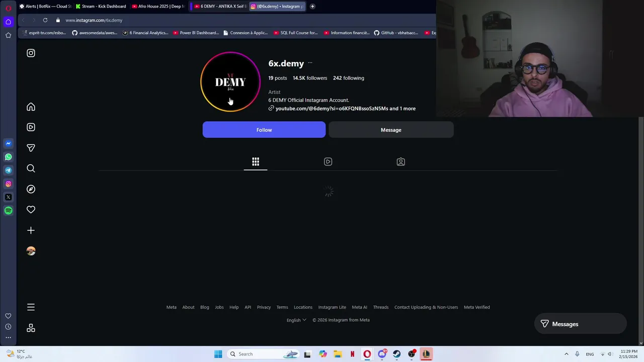Switch to profile Reels tab

(x=328, y=161)
